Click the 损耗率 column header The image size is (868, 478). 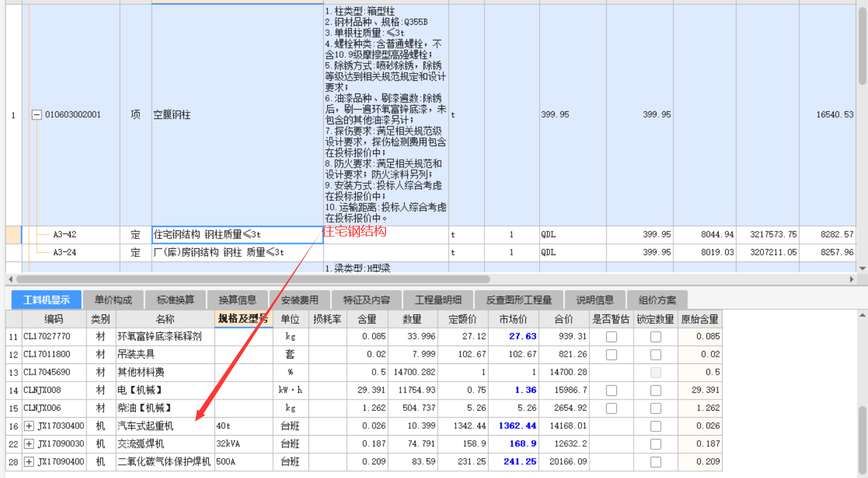click(x=328, y=319)
